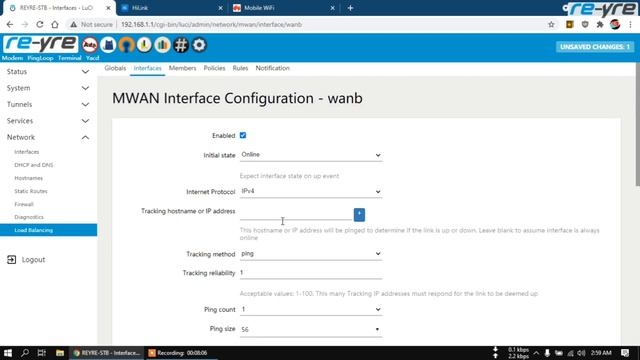Open the Adblock (Ads) round icon
Screen dimensions: 640x360
(90, 45)
